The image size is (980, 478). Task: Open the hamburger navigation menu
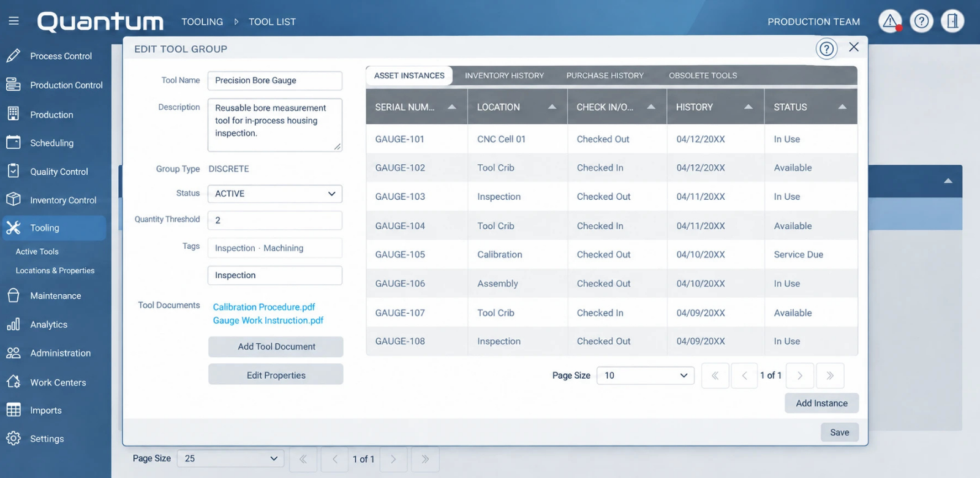(13, 21)
